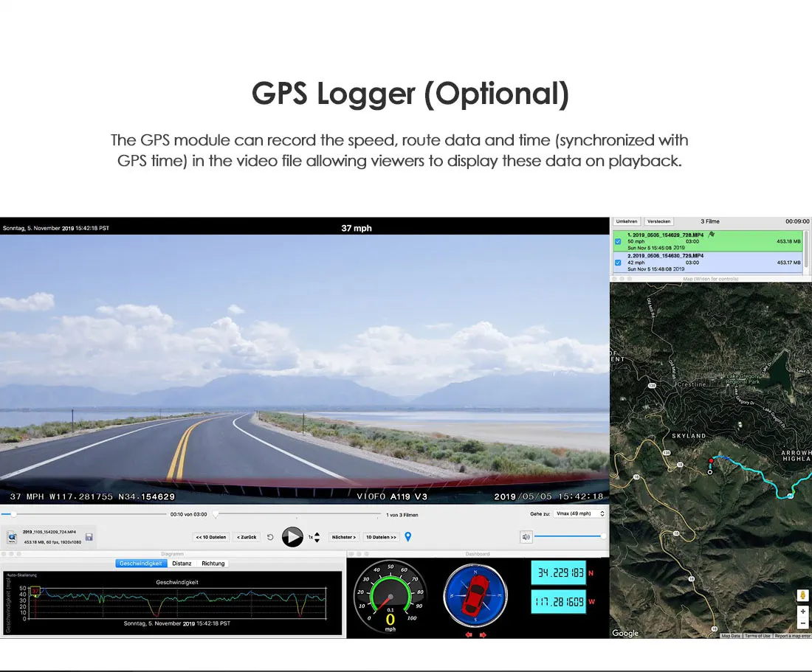The image size is (812, 672).
Task: Click the 00:09:00 total duration text
Action: point(797,221)
